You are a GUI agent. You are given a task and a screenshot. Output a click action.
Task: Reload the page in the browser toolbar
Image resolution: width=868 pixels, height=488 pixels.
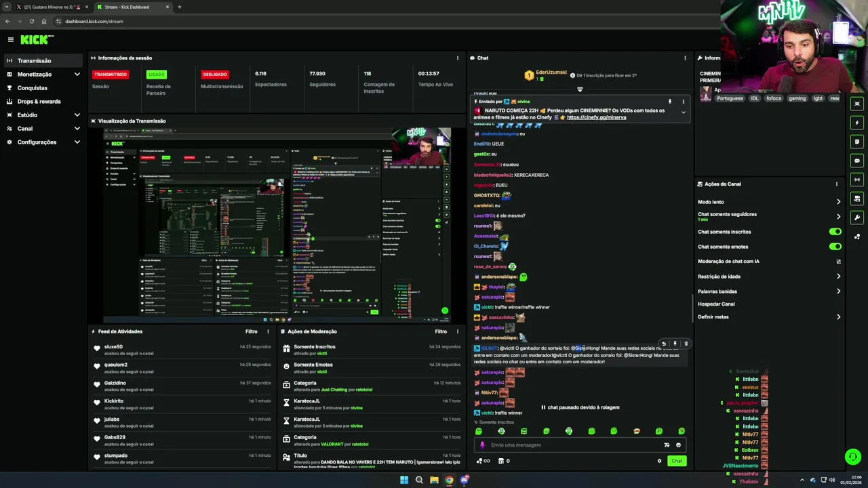point(31,21)
